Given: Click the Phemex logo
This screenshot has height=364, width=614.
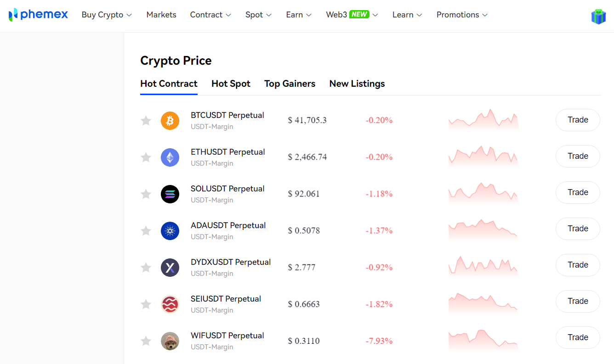Looking at the screenshot, I should pyautogui.click(x=38, y=15).
